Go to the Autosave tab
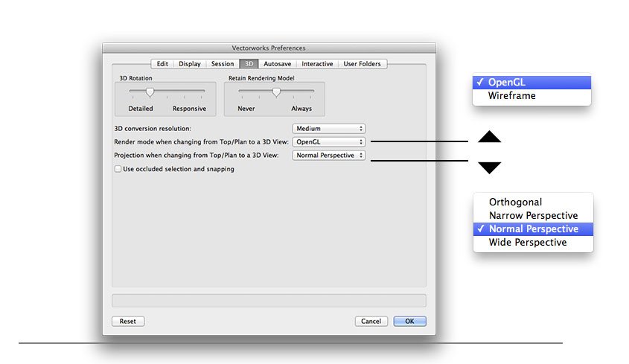Image resolution: width=629 pixels, height=364 pixels. point(277,64)
